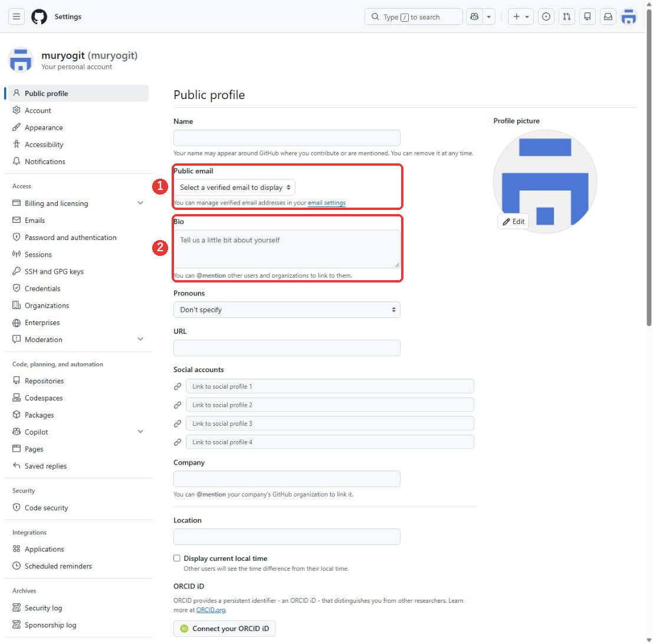Click the Scheduled reminders clock icon
Viewport: 653px width, 644px height.
tap(17, 566)
